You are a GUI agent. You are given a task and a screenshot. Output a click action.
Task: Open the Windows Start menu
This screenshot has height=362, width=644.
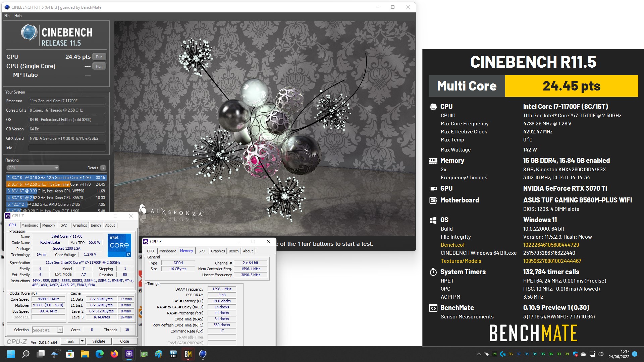(x=11, y=354)
